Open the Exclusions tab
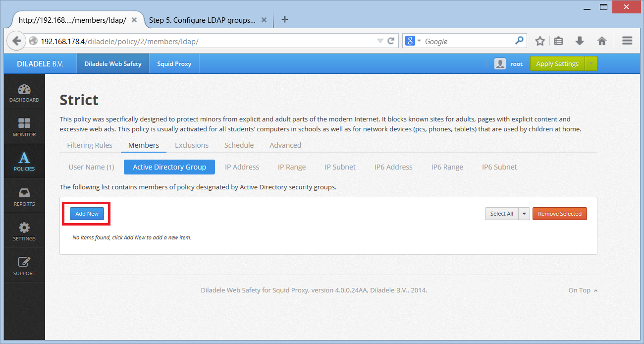The width and height of the screenshot is (644, 344). (x=192, y=145)
